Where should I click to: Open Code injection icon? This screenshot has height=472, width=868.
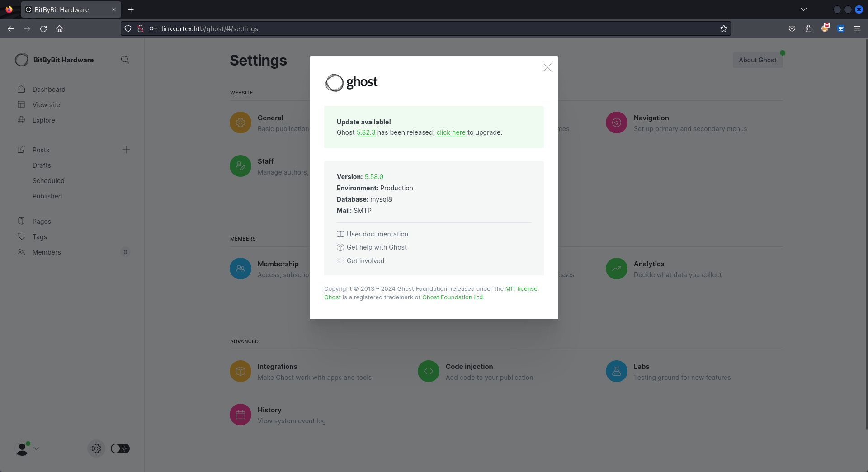[x=429, y=371]
